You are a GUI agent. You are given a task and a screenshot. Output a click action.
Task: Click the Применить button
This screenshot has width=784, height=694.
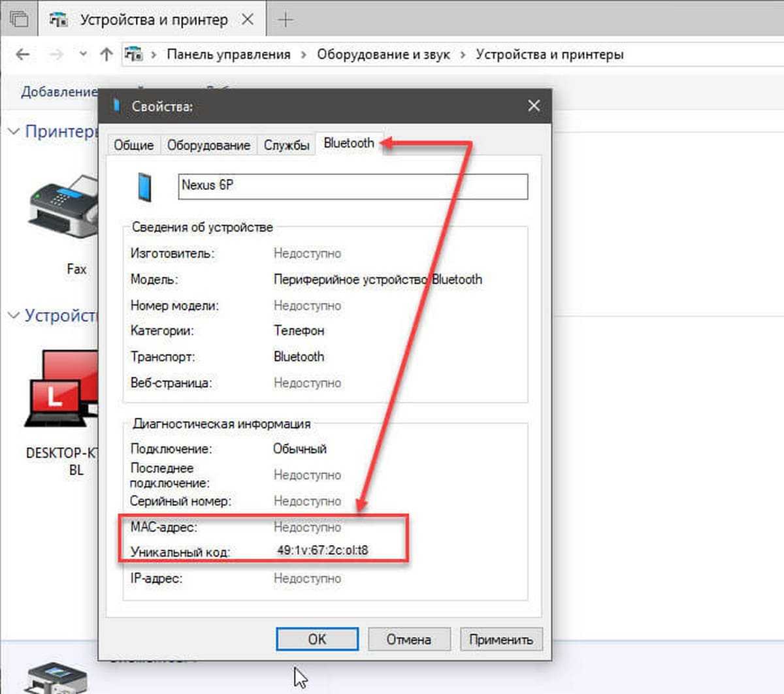pos(500,639)
